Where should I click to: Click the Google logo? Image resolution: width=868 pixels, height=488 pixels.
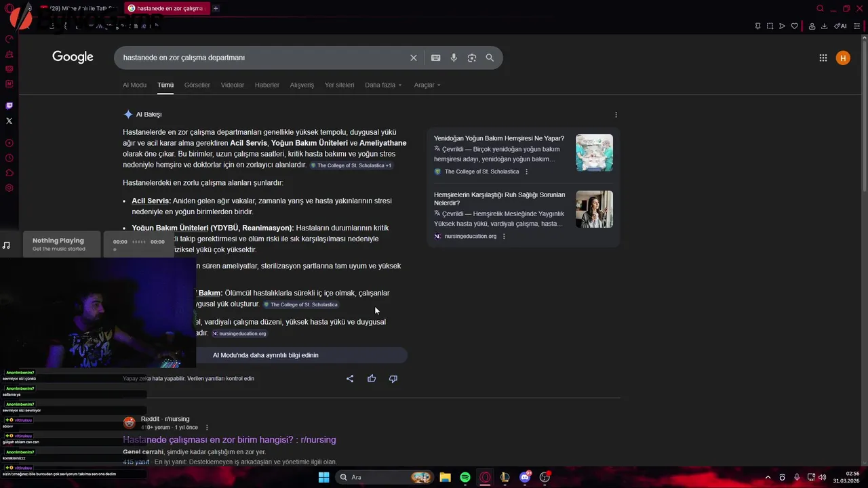tap(73, 57)
